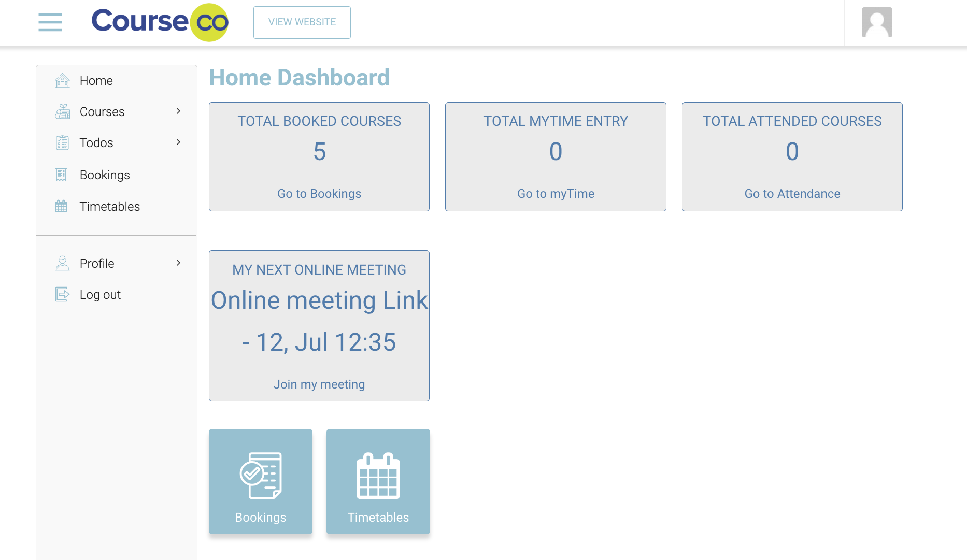Expand the Courses submenu chevron
The height and width of the screenshot is (560, 967).
coord(178,111)
